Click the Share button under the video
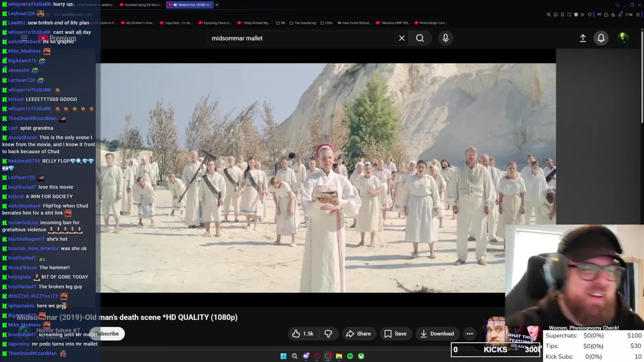This screenshot has width=644, height=362. (358, 334)
